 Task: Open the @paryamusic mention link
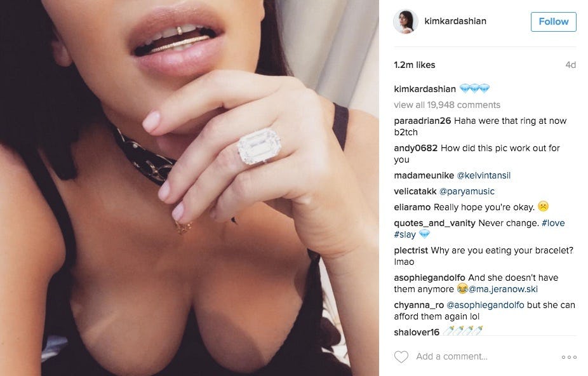pos(467,191)
